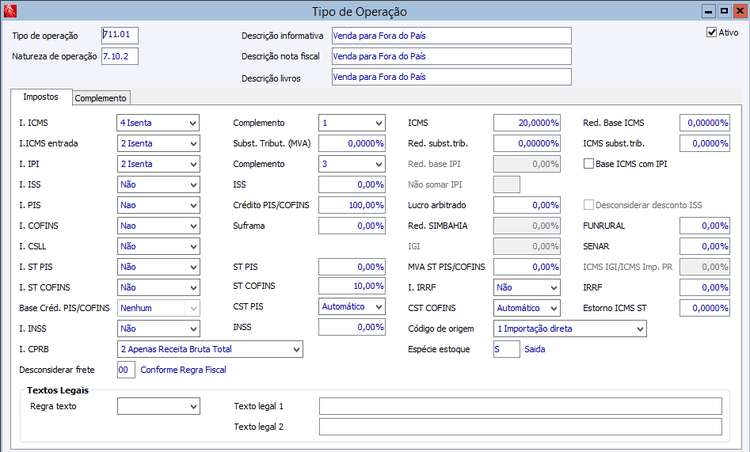The width and height of the screenshot is (750, 452).
Task: Open the I. ICMS dropdown
Action: pos(191,123)
